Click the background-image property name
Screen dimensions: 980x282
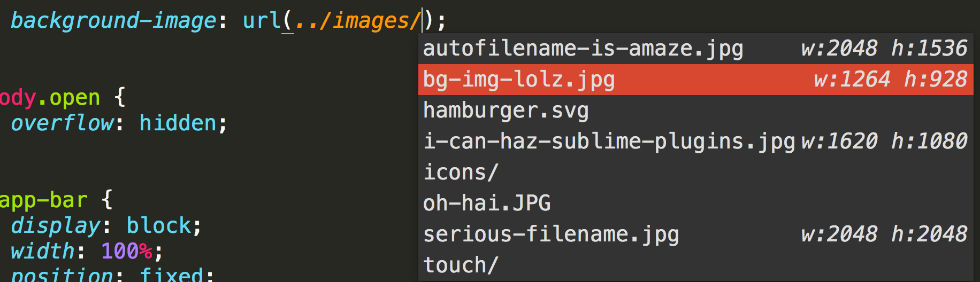(x=113, y=21)
